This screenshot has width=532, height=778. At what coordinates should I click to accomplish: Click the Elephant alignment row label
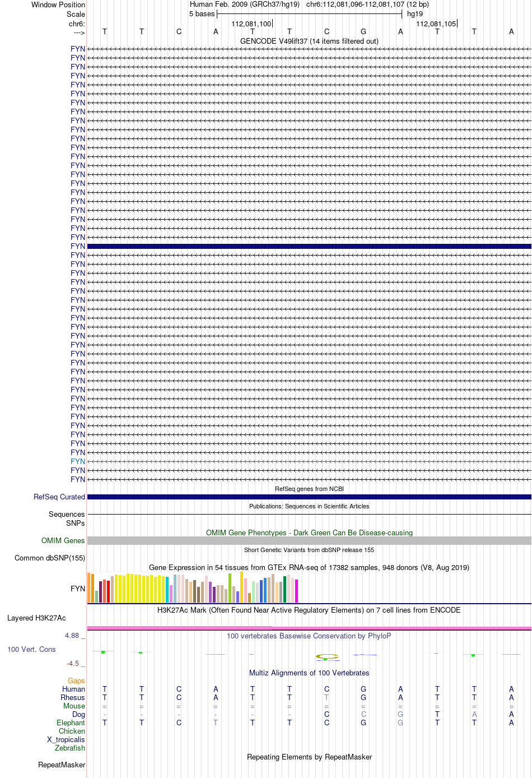click(71, 723)
